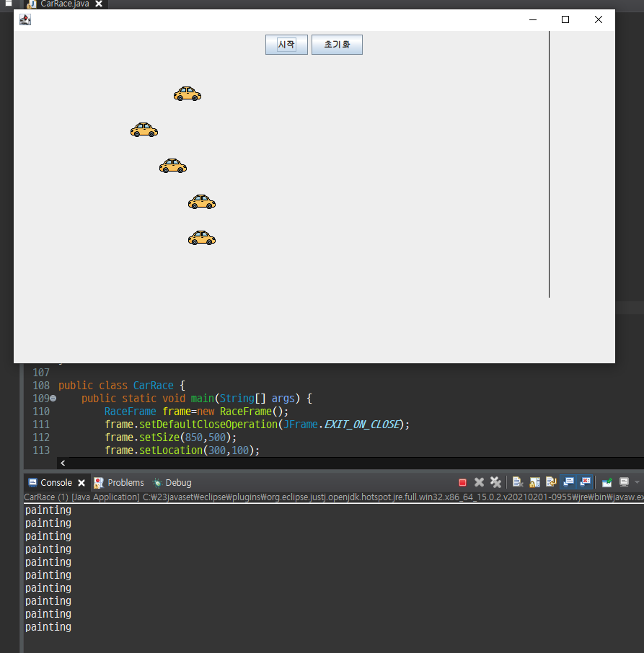Click the 시작 (Start) button
Viewport: 644px width, 653px height.
[286, 45]
